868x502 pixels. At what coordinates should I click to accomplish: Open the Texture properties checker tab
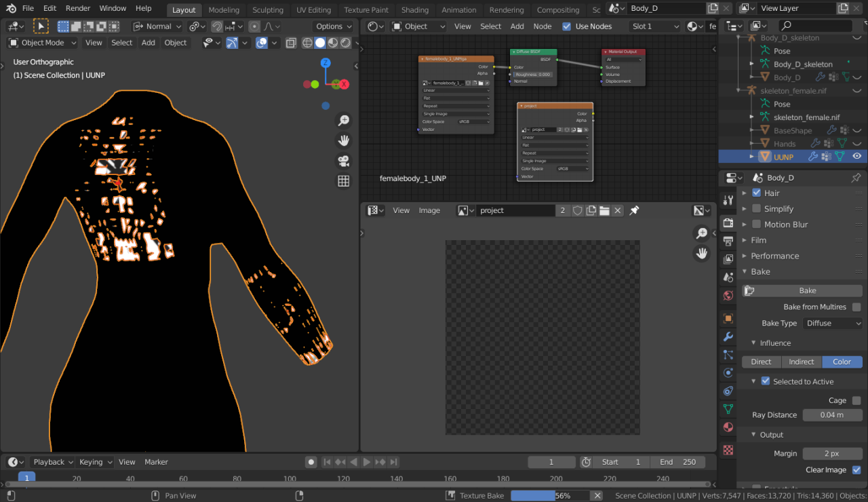(x=728, y=450)
